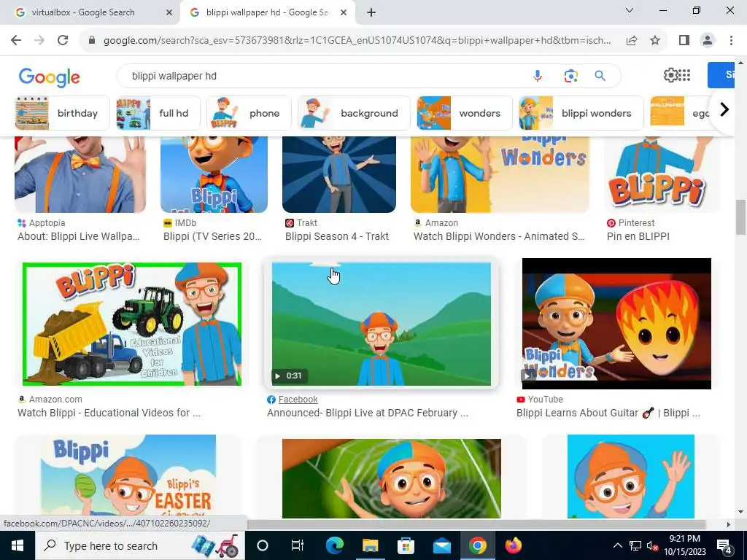Click the blue magnifier search button
This screenshot has height=560, width=747.
tap(600, 76)
